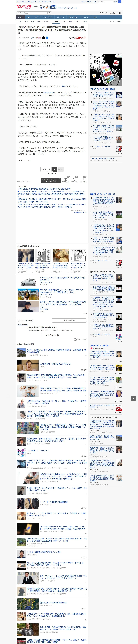Screen dimensions: 138x644
Task: Open the 石丸伸二 ABEMA article thumbnail
Action: click(x=28, y=307)
